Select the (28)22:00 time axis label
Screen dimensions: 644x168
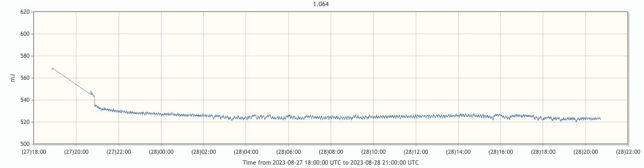[627, 152]
